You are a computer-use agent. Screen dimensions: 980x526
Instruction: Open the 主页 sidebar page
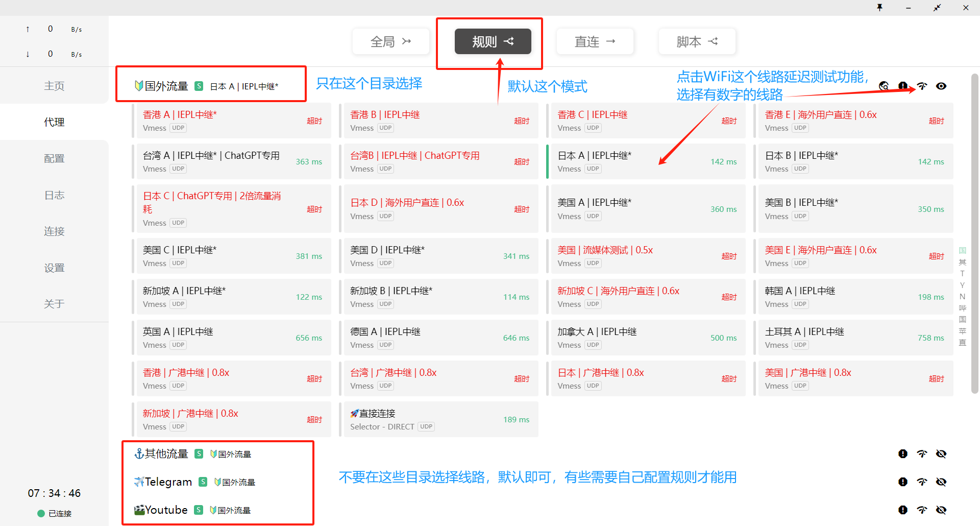point(54,86)
